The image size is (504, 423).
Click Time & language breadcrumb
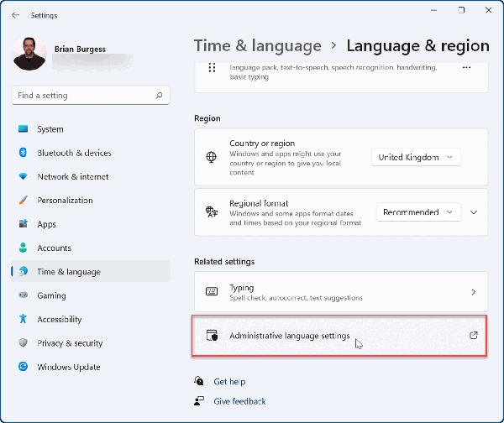pyautogui.click(x=258, y=45)
